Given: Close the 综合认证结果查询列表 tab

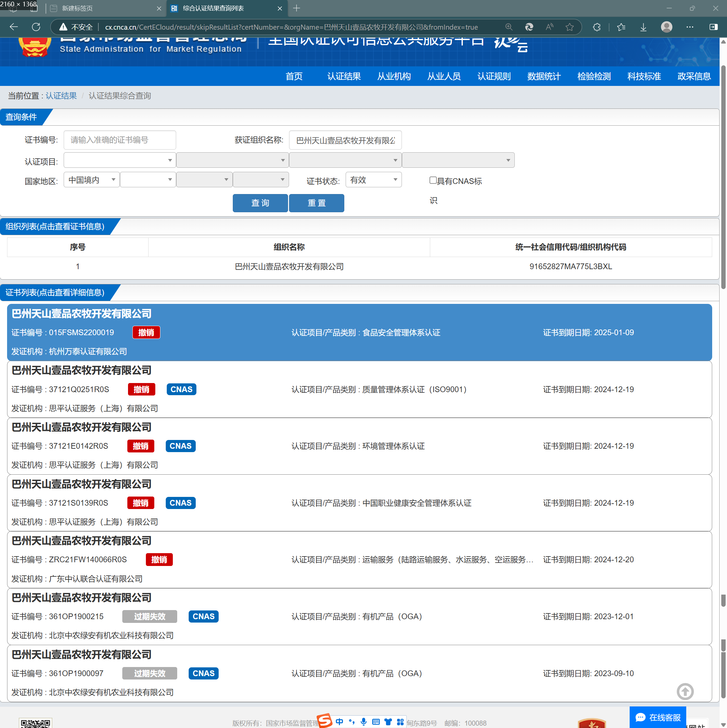Looking at the screenshot, I should point(280,8).
